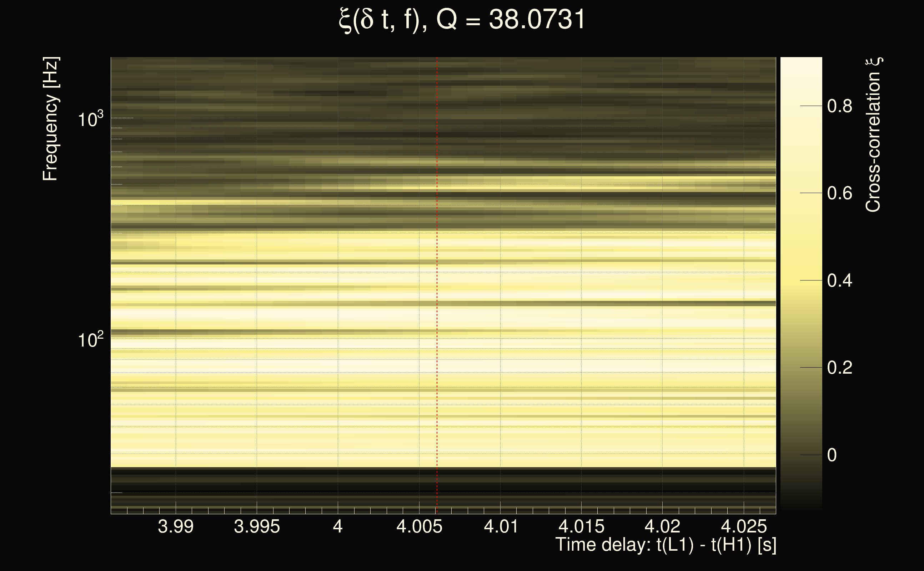Click the 0.8 colorbar tick label

[839, 106]
